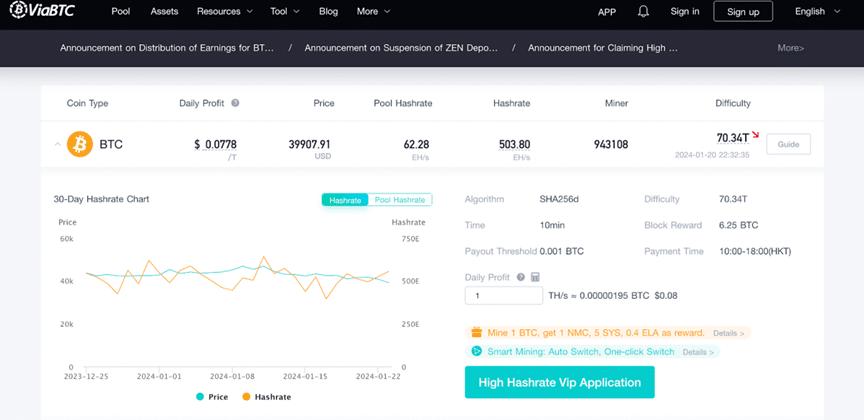Viewport: 864px width, 420px height.
Task: Click High Hashrate Vip Application button
Action: pos(559,383)
